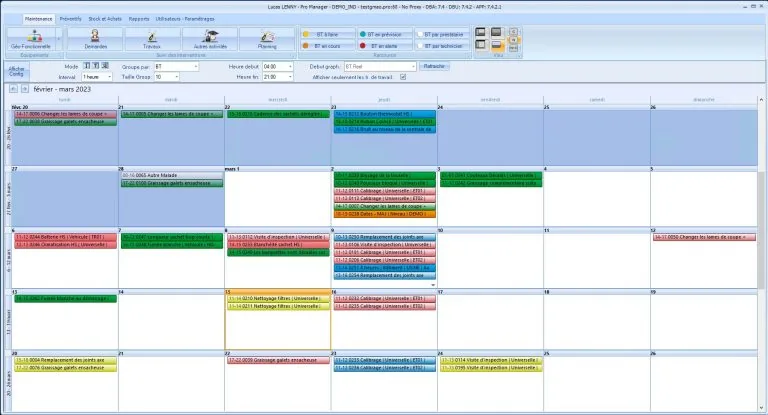Select Changer les lames event on March 12
This screenshot has height=415, width=768.
click(x=704, y=237)
